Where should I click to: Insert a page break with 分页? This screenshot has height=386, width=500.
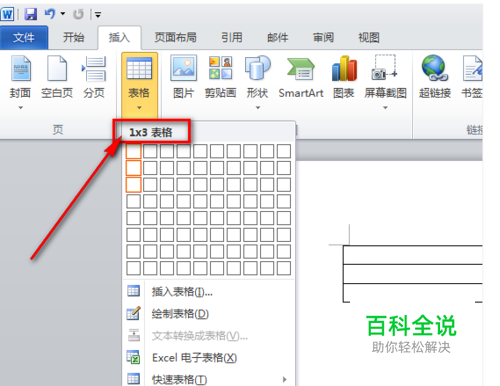[94, 77]
